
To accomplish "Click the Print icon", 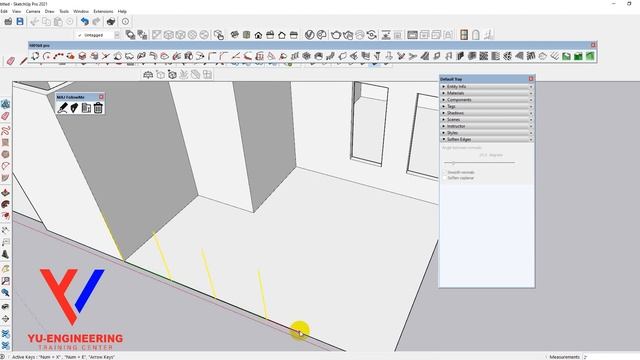I will click(x=111, y=21).
